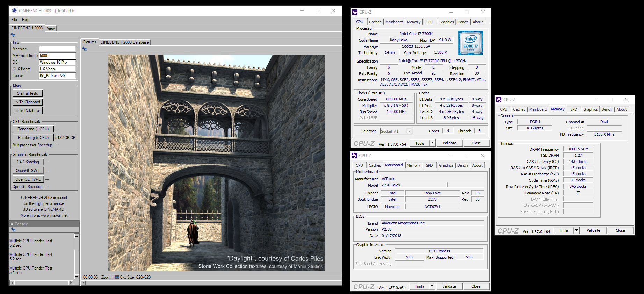Click the To Database button
Viewport: 644px width, 294px height.
(x=28, y=111)
